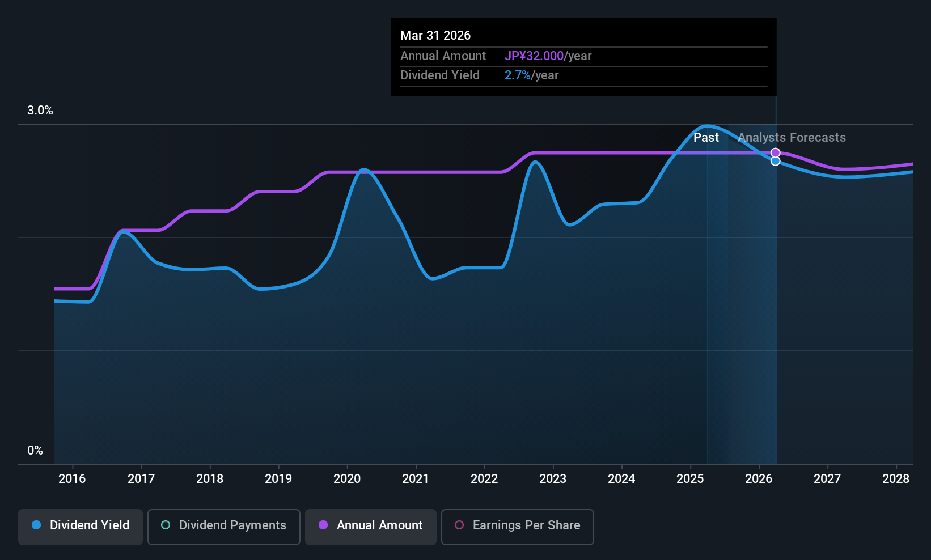Click the 2024 x-axis year label
The width and height of the screenshot is (931, 560).
click(621, 479)
